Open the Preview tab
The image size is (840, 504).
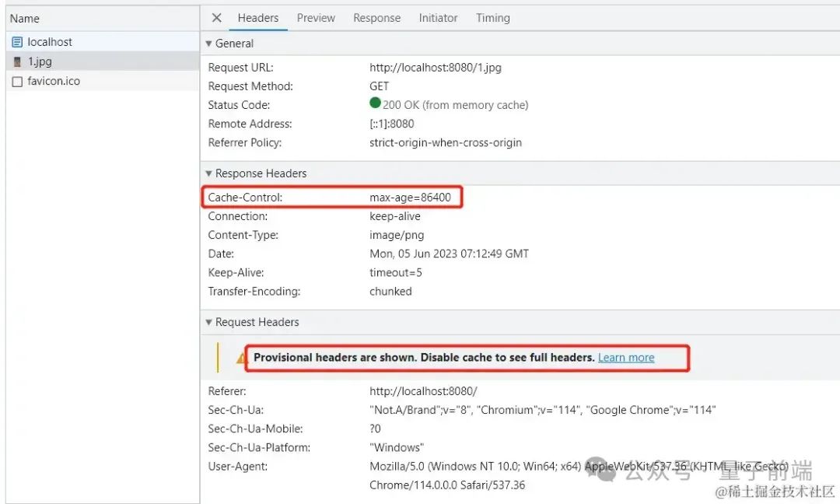(316, 18)
